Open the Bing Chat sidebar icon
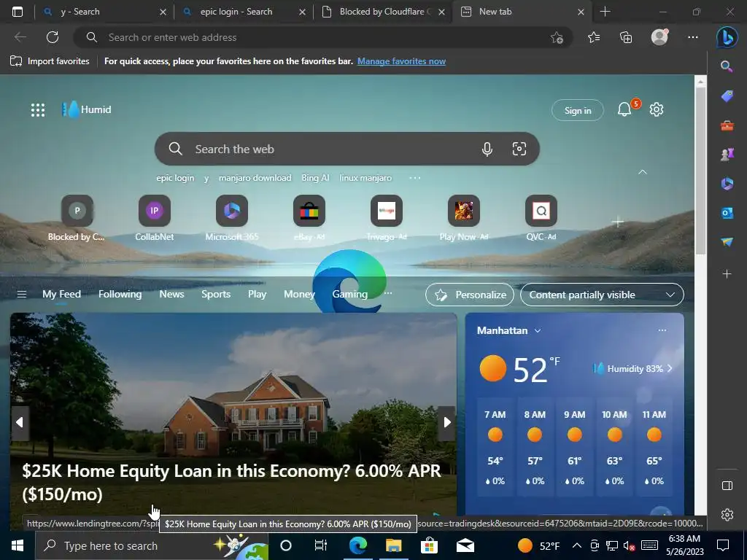Image resolution: width=747 pixels, height=560 pixels. (x=727, y=37)
